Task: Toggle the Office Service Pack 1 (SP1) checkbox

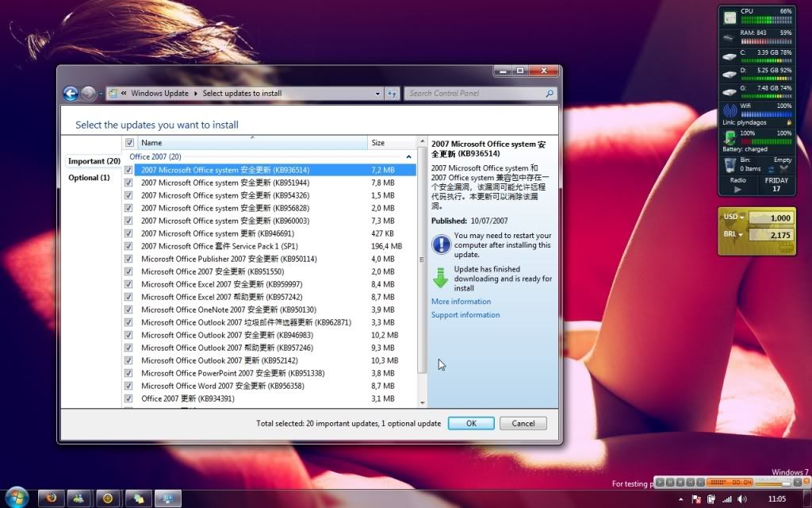Action: pos(128,246)
